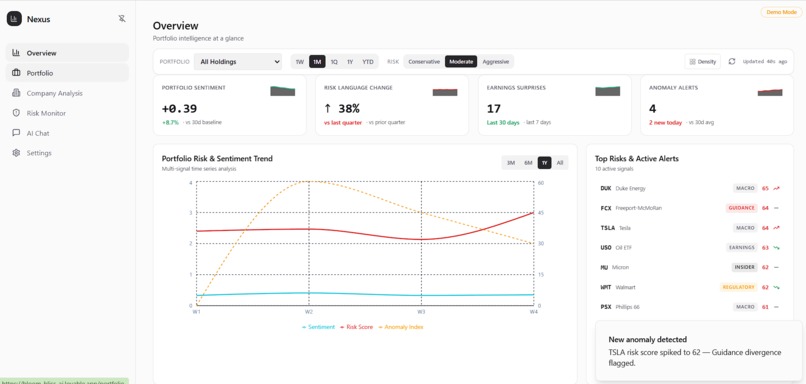Select the 1Y range in top filter bar
Viewport: 806px width, 384px height.
[350, 62]
